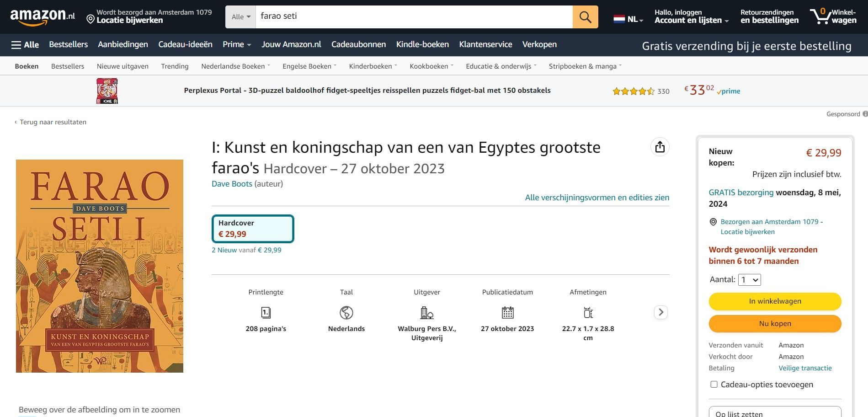Image resolution: width=868 pixels, height=417 pixels.
Task: Check the Cadeau-opties toevoegen checkbox
Action: point(714,385)
